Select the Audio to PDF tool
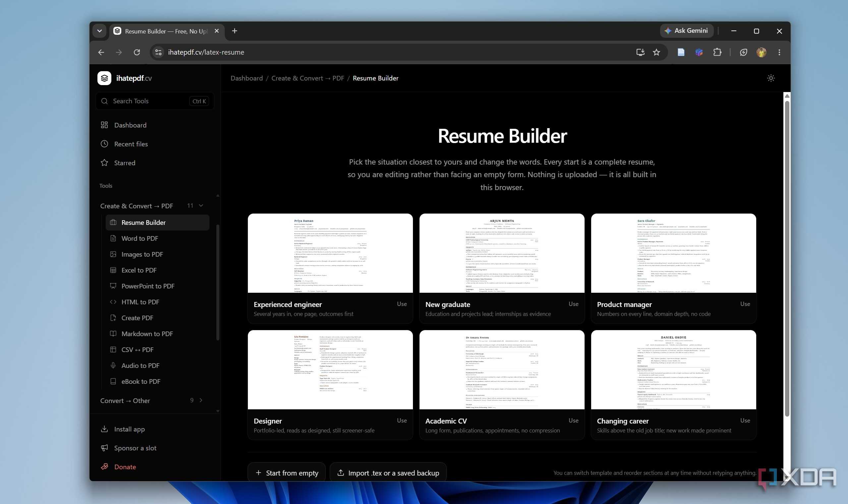 pos(157,366)
